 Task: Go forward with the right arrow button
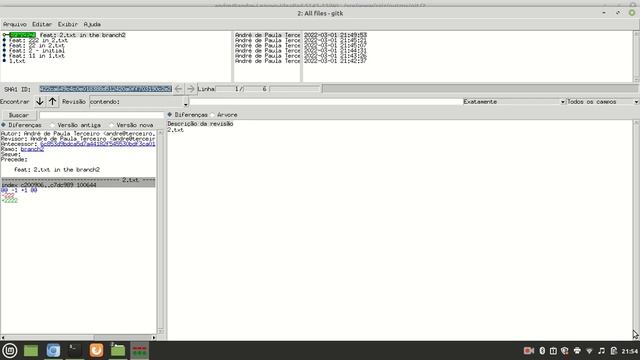coord(191,89)
